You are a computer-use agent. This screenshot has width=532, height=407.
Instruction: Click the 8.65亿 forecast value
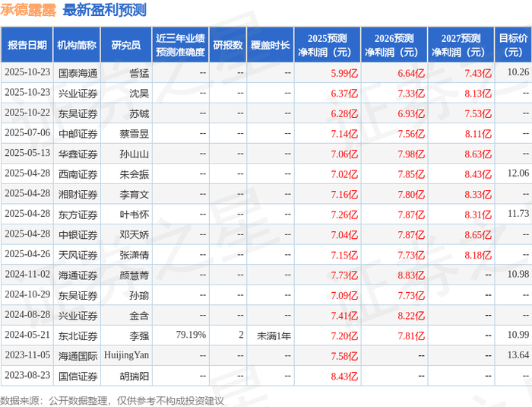478,235
